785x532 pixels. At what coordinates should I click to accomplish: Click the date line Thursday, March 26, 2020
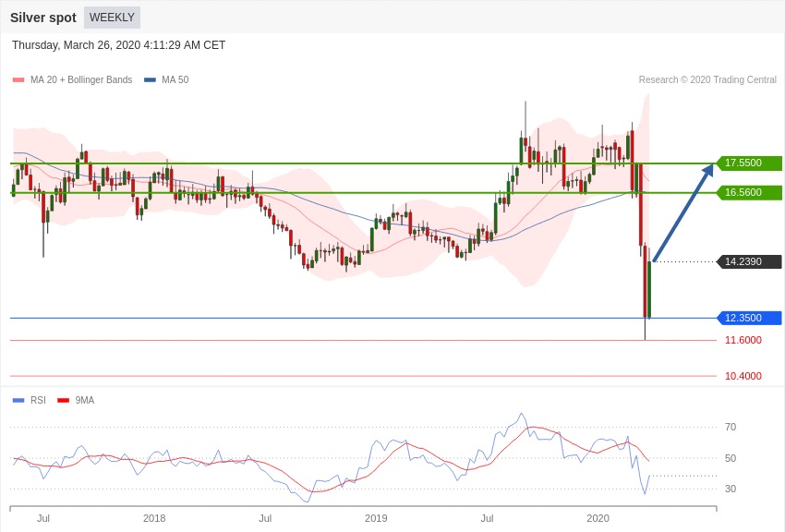click(x=118, y=45)
